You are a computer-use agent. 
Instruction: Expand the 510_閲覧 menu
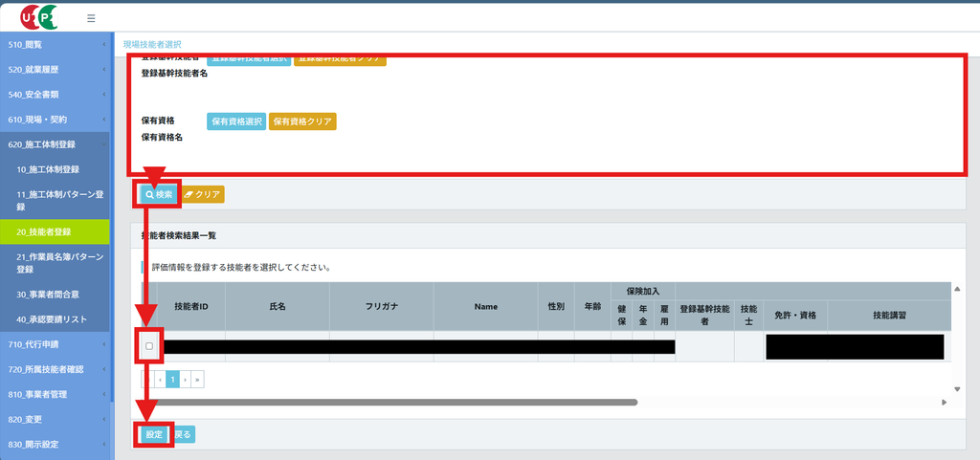tap(55, 44)
